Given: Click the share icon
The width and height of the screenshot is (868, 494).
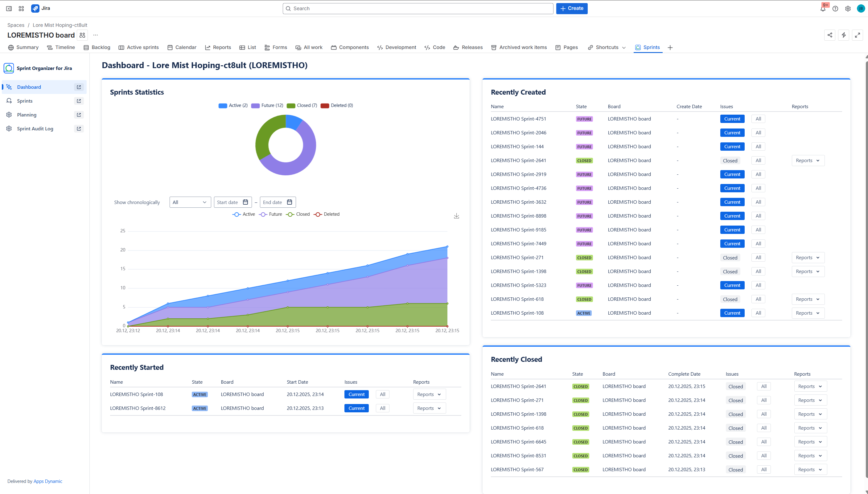Looking at the screenshot, I should [x=830, y=35].
